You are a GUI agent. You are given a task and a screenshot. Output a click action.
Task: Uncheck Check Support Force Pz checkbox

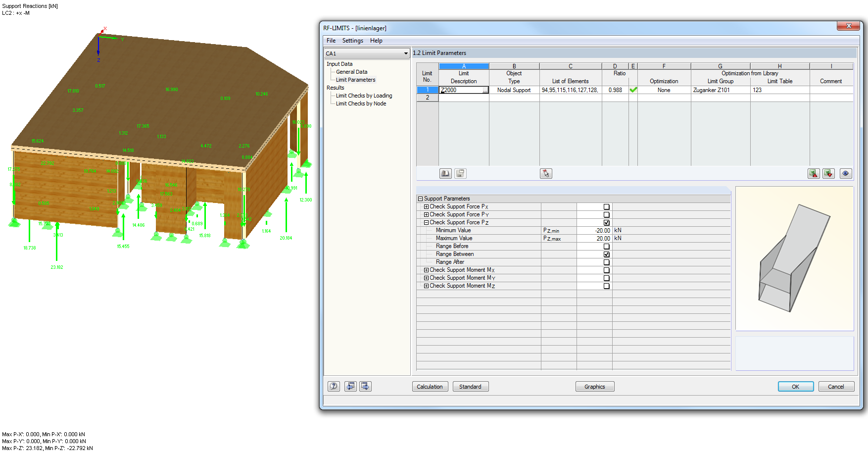[606, 223]
